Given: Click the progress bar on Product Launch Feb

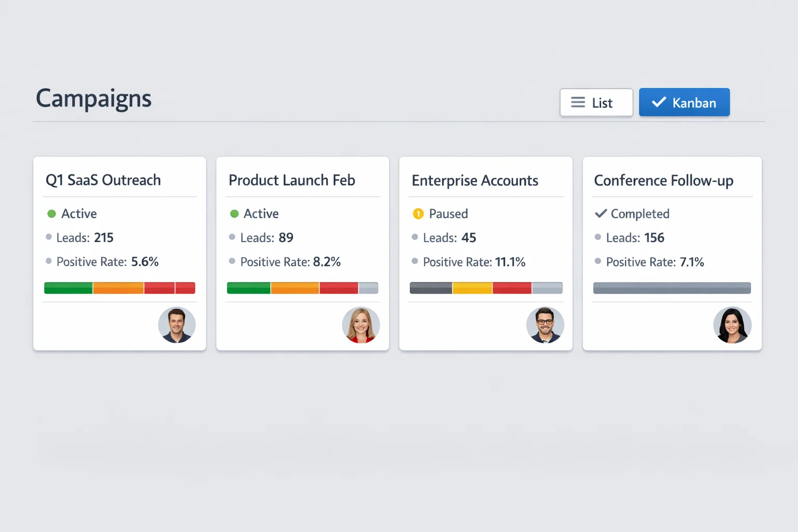Looking at the screenshot, I should (302, 287).
